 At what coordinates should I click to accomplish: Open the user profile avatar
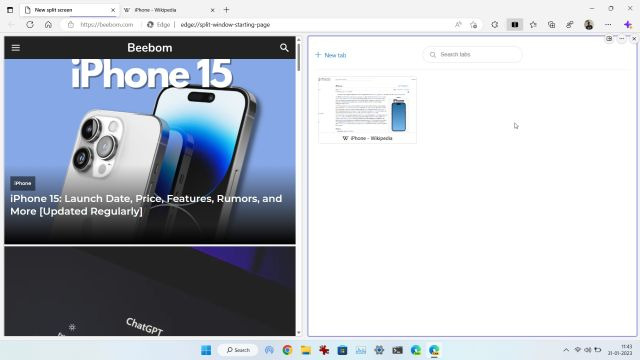tap(589, 24)
